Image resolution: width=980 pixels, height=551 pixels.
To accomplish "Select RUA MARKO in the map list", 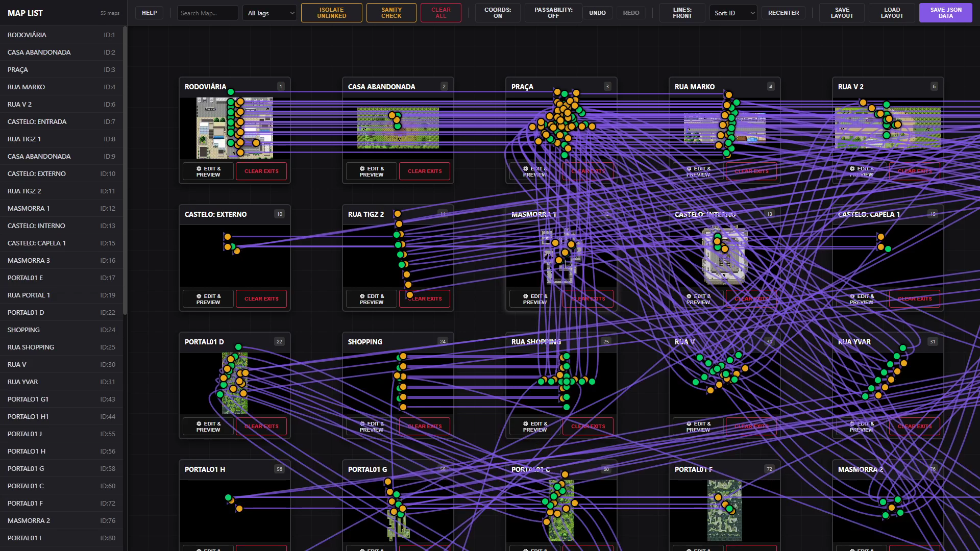I will coord(61,87).
